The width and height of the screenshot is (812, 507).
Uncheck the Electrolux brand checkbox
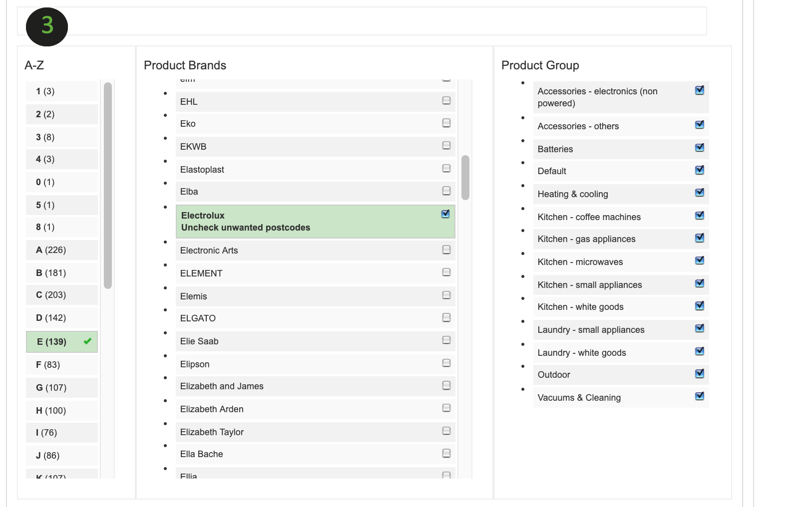click(x=445, y=214)
